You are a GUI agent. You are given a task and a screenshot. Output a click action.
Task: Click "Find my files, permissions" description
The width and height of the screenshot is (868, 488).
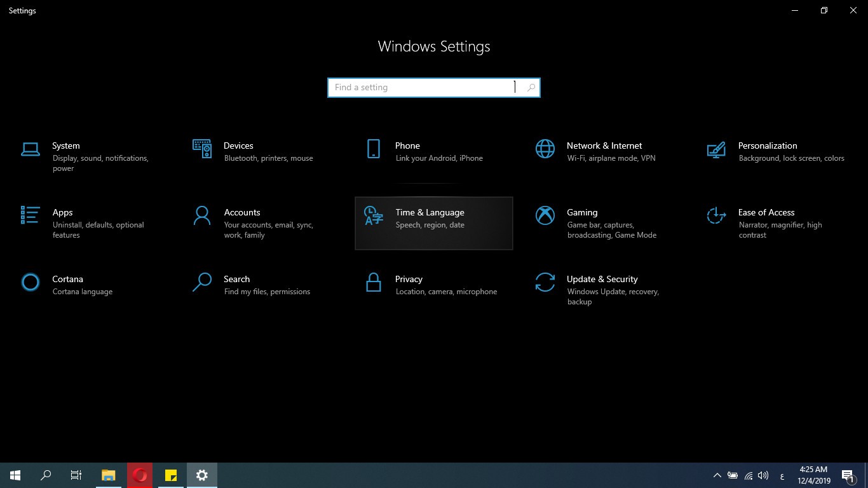click(x=267, y=292)
